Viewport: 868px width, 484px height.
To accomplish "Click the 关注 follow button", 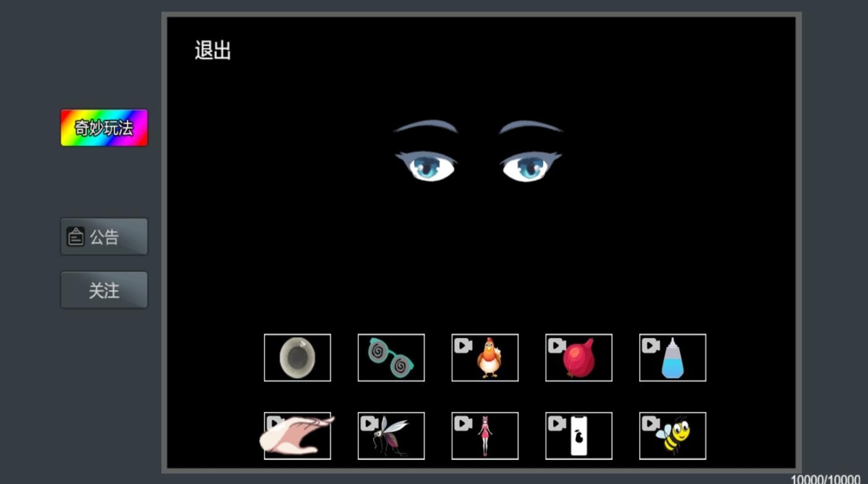I will tap(104, 290).
